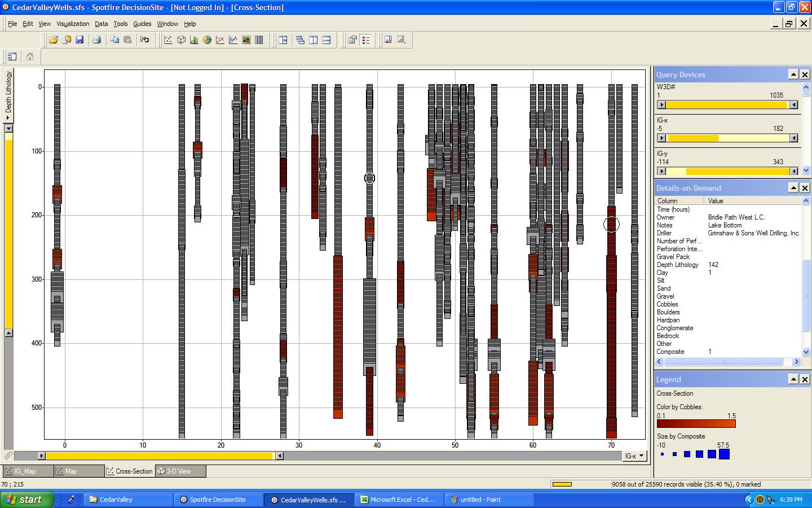This screenshot has height=508, width=812.
Task: Open the Edit menu
Action: point(28,24)
